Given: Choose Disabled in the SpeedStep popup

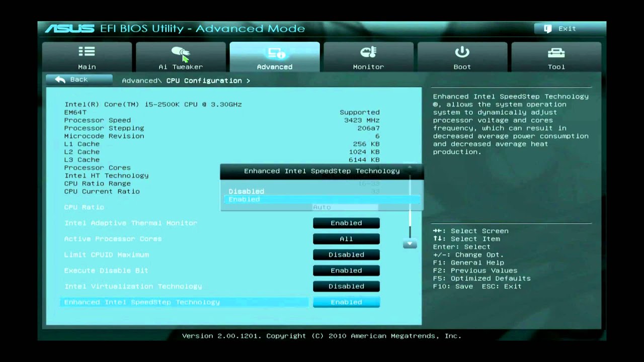Looking at the screenshot, I should click(246, 191).
